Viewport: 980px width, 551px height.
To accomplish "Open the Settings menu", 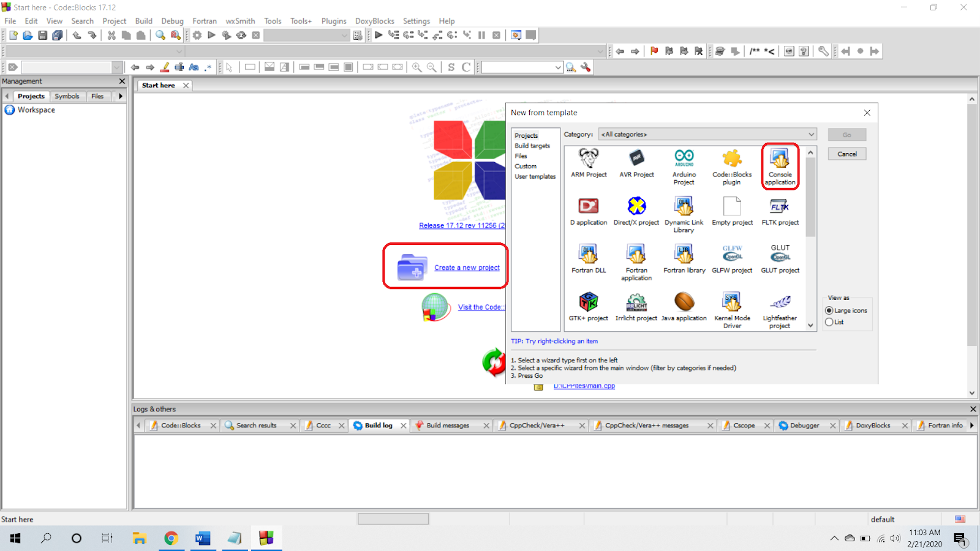I will coord(417,21).
